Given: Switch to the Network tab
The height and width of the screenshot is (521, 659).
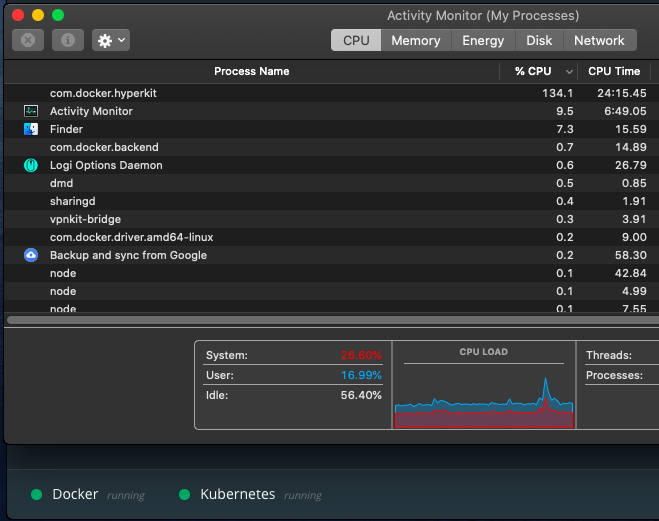Looking at the screenshot, I should tap(599, 40).
